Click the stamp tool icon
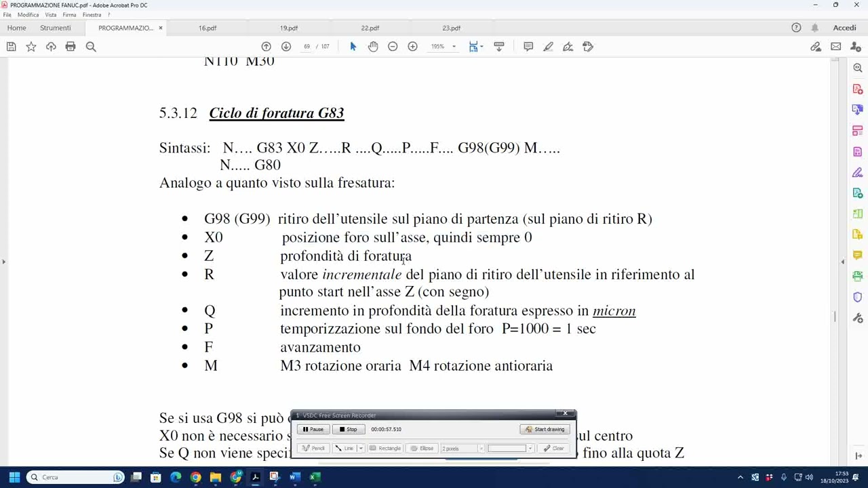 tap(588, 47)
